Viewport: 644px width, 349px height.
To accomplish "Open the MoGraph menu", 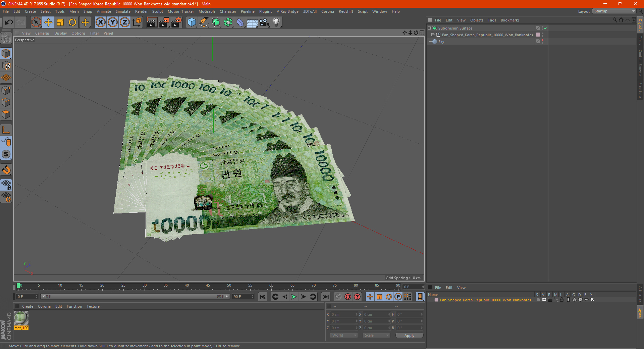I will point(207,11).
